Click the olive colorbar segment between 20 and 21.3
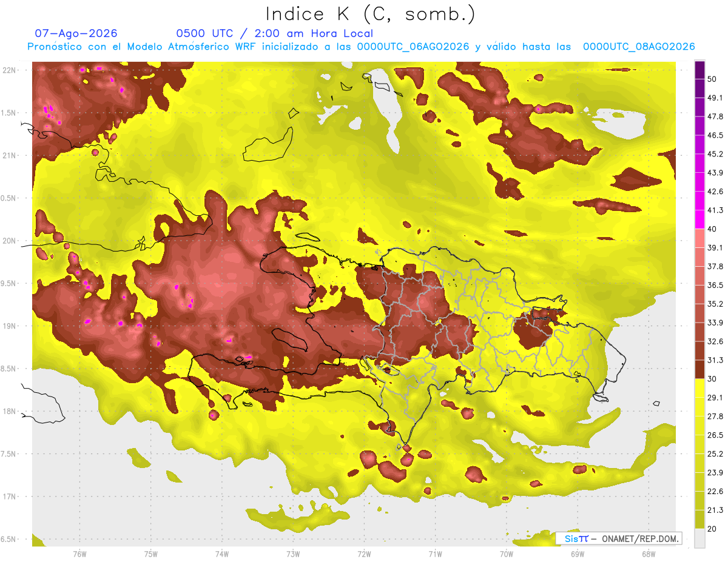The height and width of the screenshot is (562, 728). (699, 519)
